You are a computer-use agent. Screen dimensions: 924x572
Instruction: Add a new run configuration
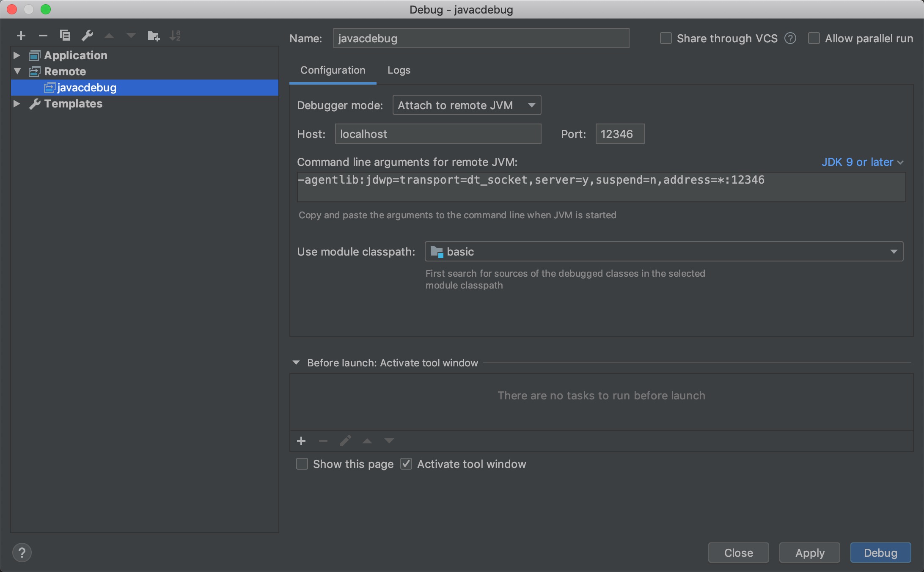pos(21,36)
